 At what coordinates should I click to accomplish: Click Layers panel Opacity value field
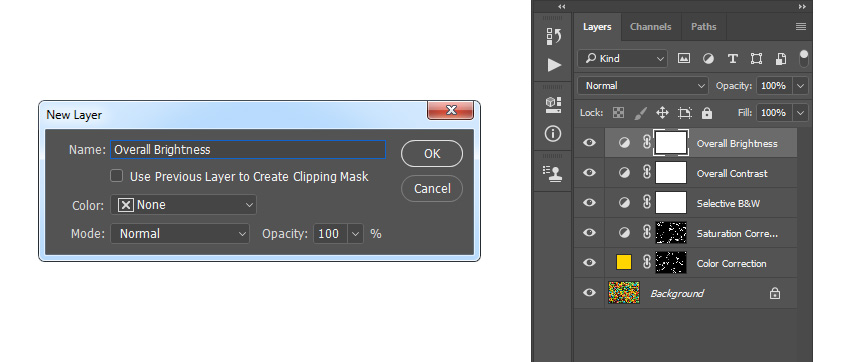pyautogui.click(x=775, y=86)
